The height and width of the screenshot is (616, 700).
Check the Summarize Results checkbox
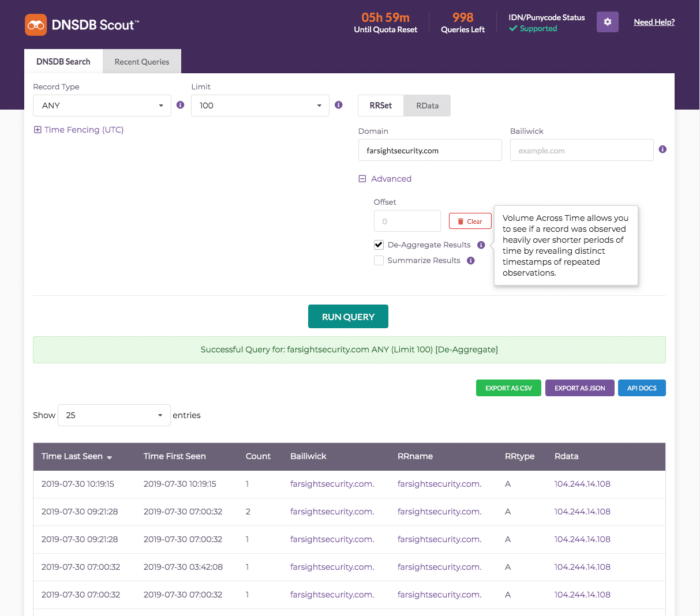pyautogui.click(x=379, y=260)
